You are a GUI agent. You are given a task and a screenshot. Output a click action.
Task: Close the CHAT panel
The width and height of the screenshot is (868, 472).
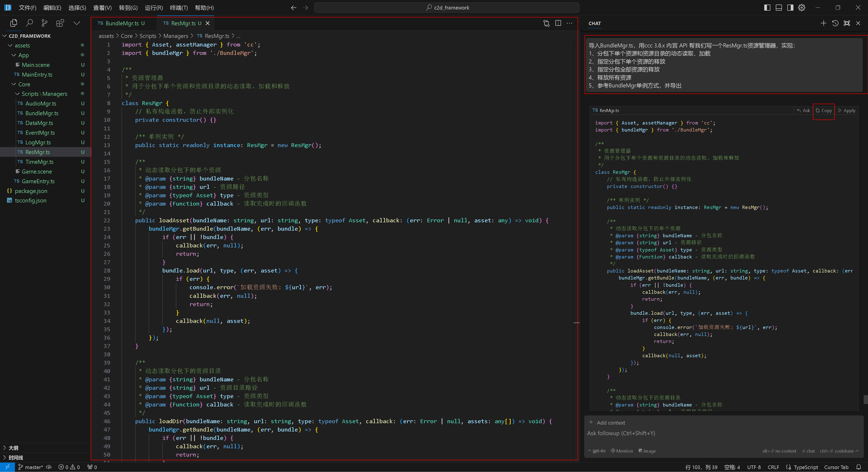click(x=858, y=23)
